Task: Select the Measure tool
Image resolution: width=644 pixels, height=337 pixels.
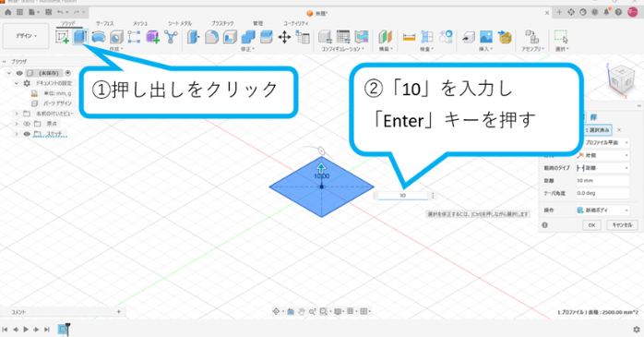Action: 409,38
